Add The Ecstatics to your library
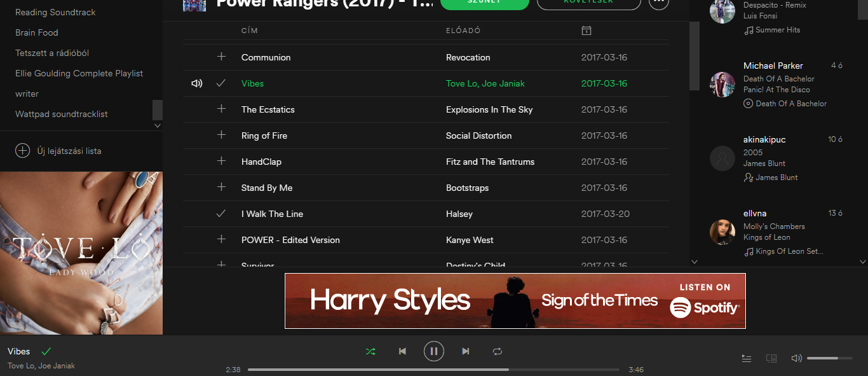The height and width of the screenshot is (376, 868). pos(221,109)
